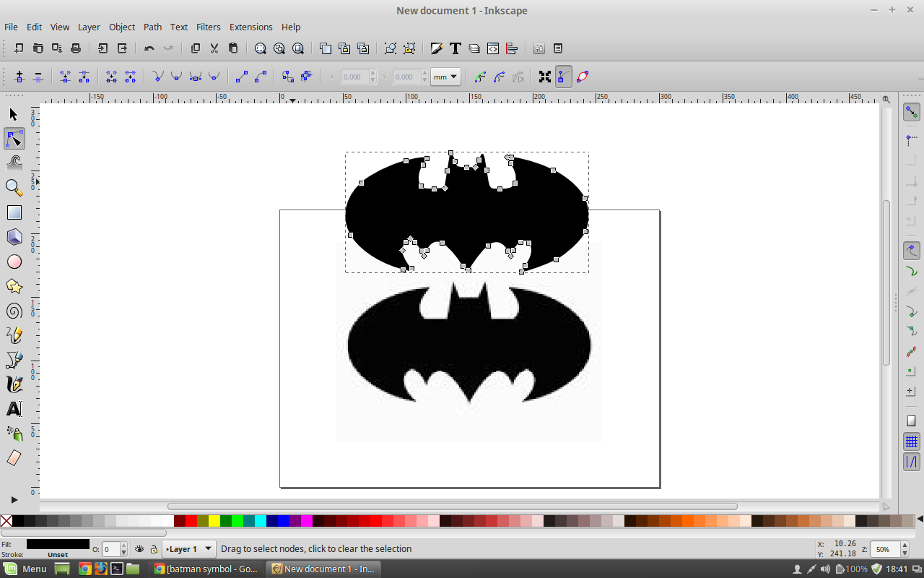Open the Text and Font dialog icon

click(x=456, y=48)
